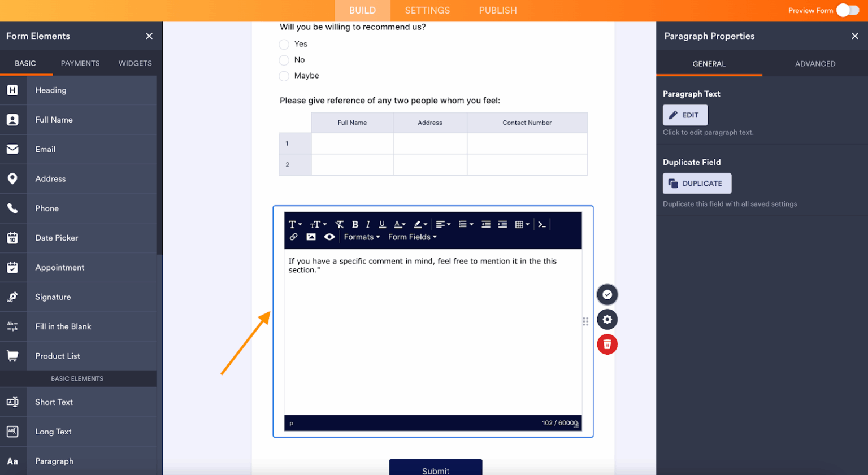Insert a hyperlink using the link icon
Viewport: 868px width, 475px height.
[x=293, y=236]
